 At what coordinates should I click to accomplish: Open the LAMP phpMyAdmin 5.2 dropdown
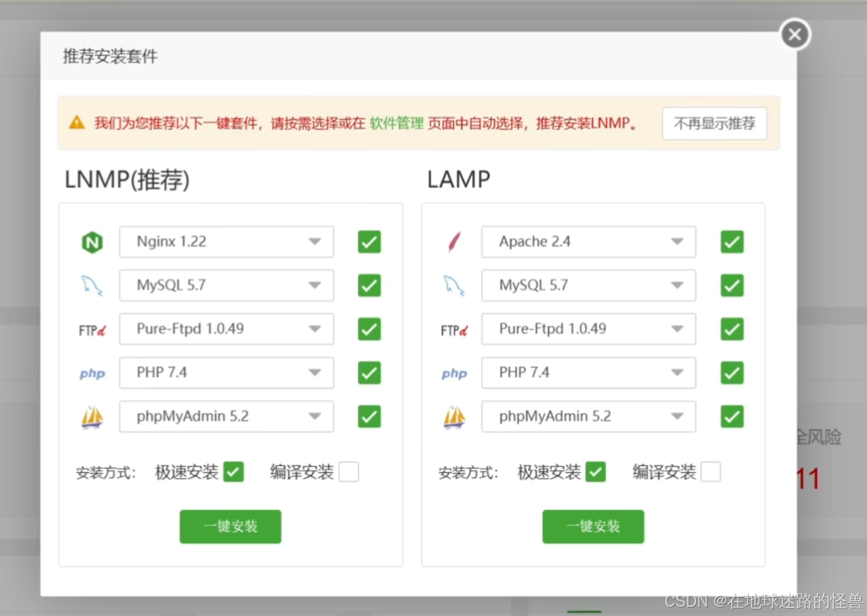[589, 416]
